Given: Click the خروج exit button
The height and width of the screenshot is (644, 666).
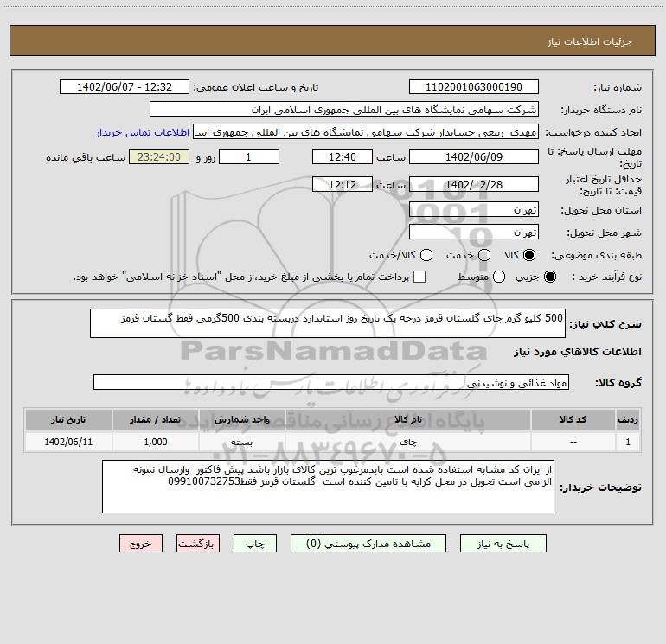Looking at the screenshot, I should [x=141, y=544].
